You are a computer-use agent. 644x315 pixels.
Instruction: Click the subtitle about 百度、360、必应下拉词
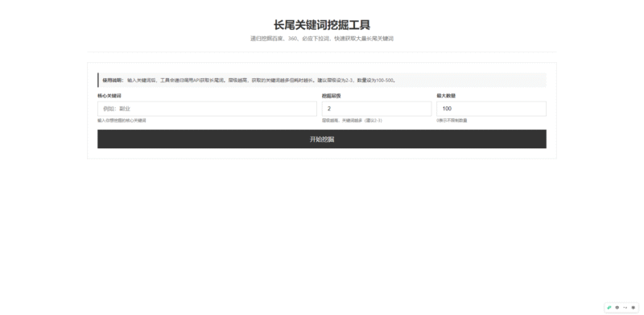321,39
